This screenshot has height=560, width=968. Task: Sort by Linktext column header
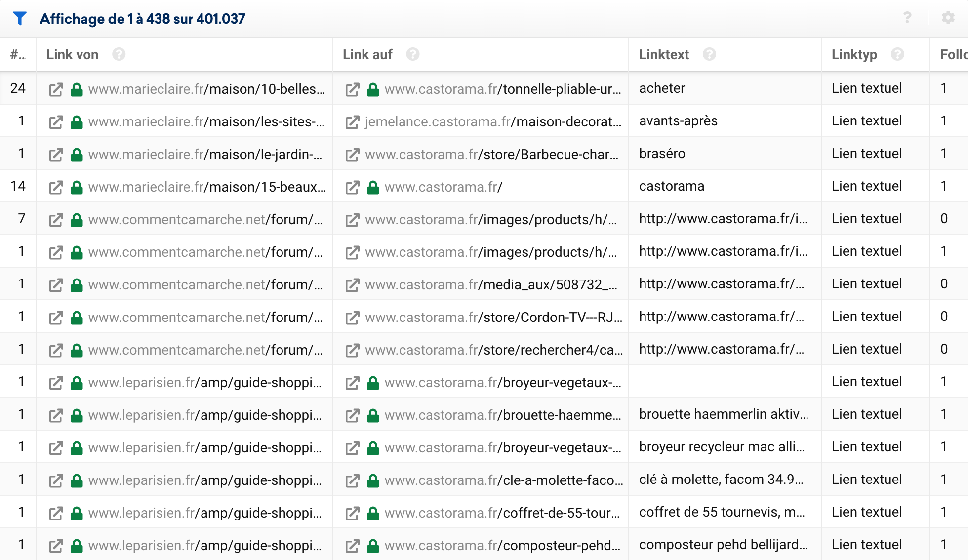pos(664,54)
